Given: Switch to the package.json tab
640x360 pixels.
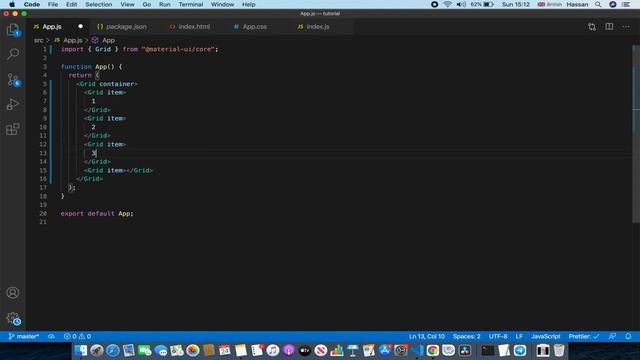Looking at the screenshot, I should pyautogui.click(x=122, y=27).
